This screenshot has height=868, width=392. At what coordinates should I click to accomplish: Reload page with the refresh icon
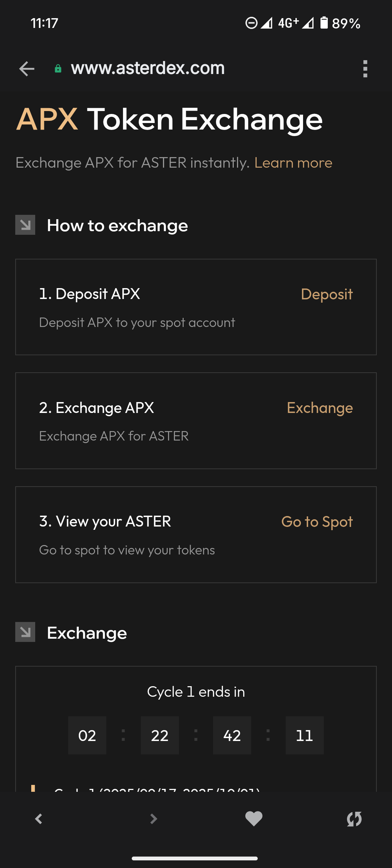tap(354, 819)
